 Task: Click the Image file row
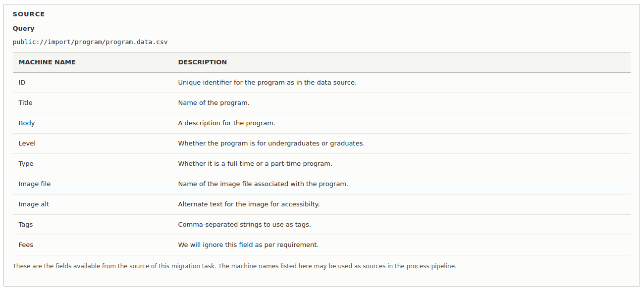coord(34,184)
